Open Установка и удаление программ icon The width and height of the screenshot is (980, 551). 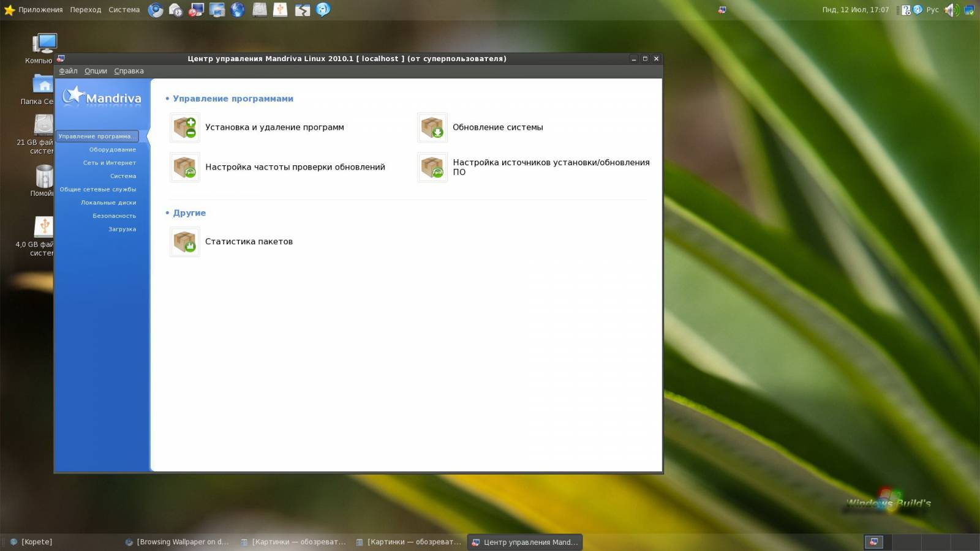tap(184, 127)
